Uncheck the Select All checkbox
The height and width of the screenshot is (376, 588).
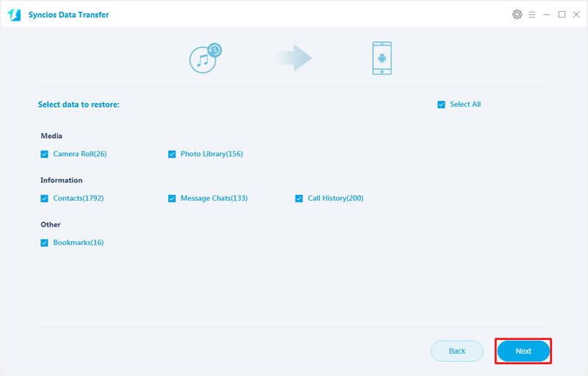442,104
